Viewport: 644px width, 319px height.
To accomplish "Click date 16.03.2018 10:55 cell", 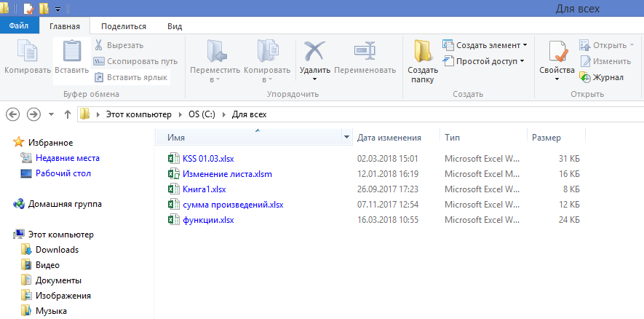I will [x=388, y=220].
